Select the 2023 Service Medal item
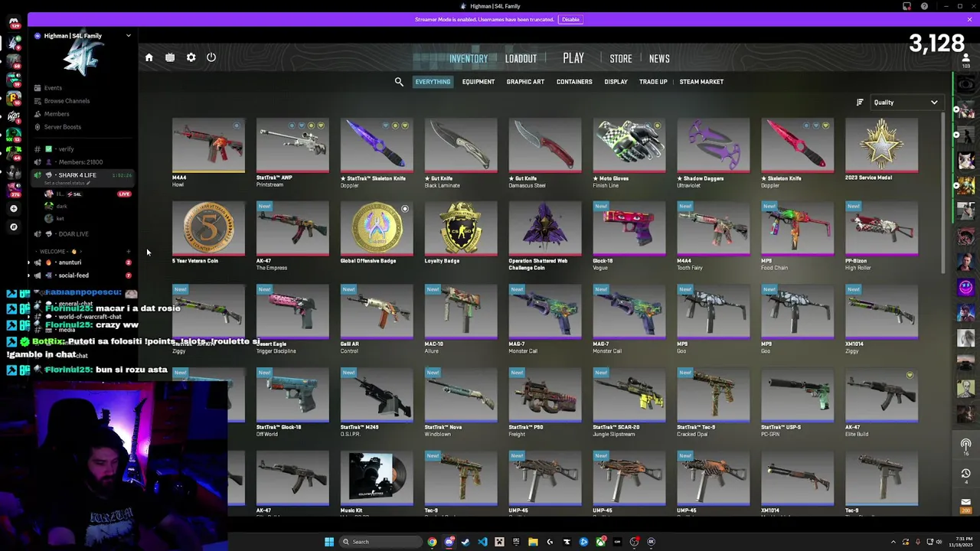Viewport: 980px width, 551px height. pyautogui.click(x=882, y=150)
